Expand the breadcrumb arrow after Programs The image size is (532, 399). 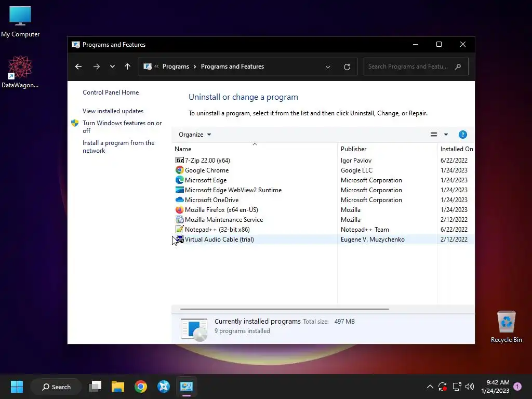pos(195,66)
